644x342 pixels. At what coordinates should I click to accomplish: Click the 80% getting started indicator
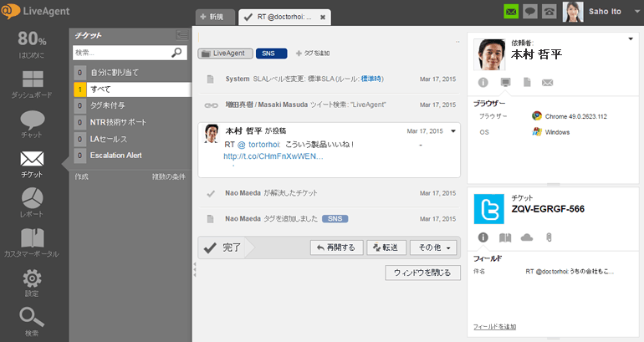click(x=32, y=44)
